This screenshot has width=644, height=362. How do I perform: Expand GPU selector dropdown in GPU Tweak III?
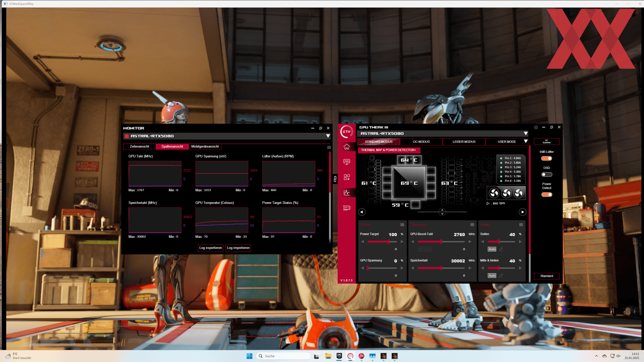click(x=526, y=133)
